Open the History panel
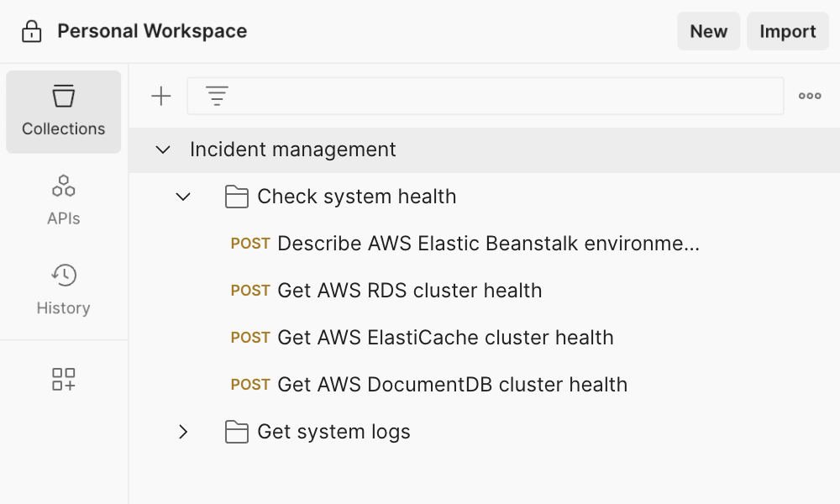Viewport: 840px width, 504px height. [x=64, y=289]
